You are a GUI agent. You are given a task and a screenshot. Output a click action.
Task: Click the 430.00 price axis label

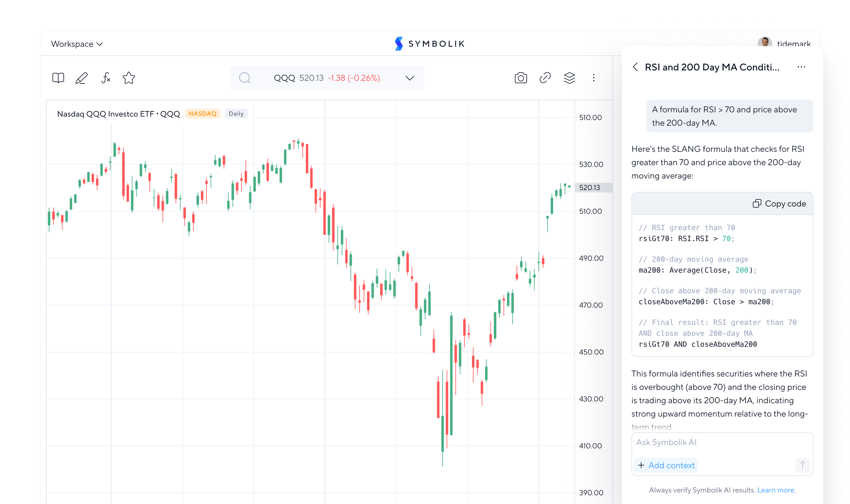pyautogui.click(x=591, y=399)
